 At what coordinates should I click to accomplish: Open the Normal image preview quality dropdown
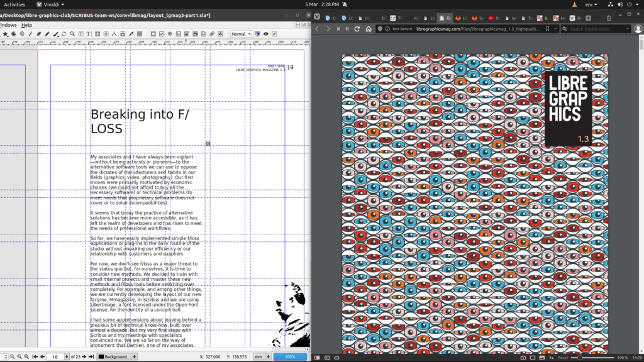tap(241, 34)
